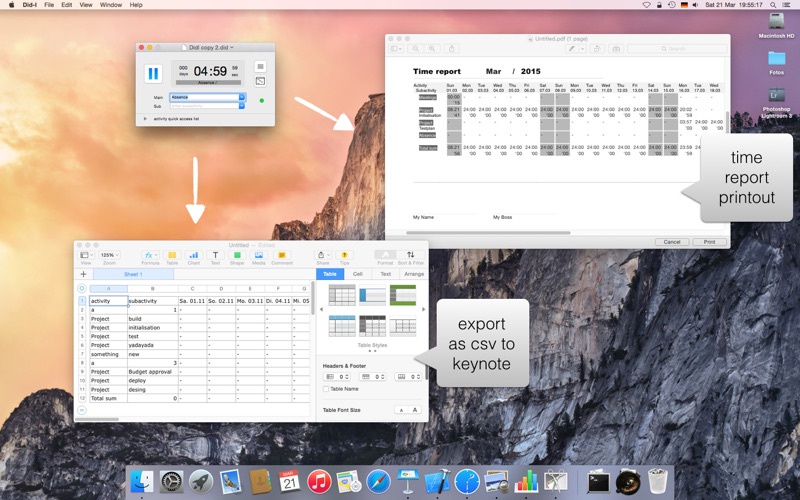Click the Tips button in Numbers
The height and width of the screenshot is (500, 800).
point(344,255)
